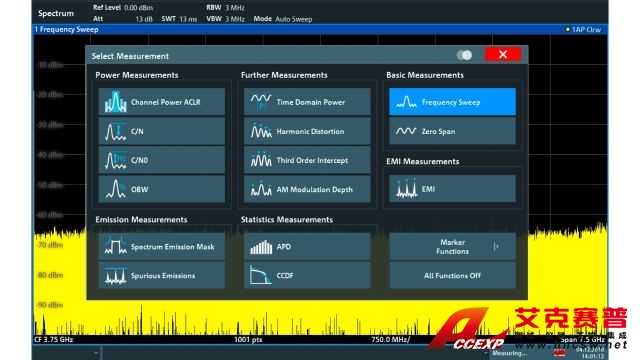The image size is (640, 360).
Task: Select the CCDF curve icon
Action: coord(261,276)
